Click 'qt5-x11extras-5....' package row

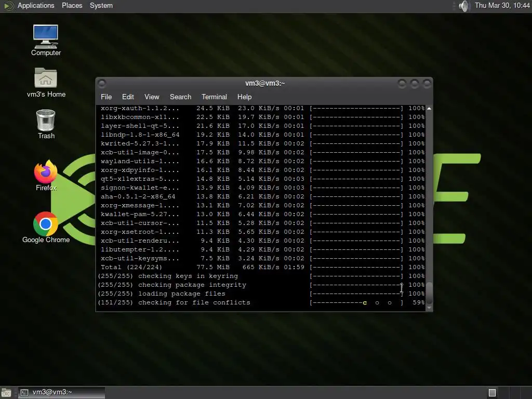pos(261,179)
